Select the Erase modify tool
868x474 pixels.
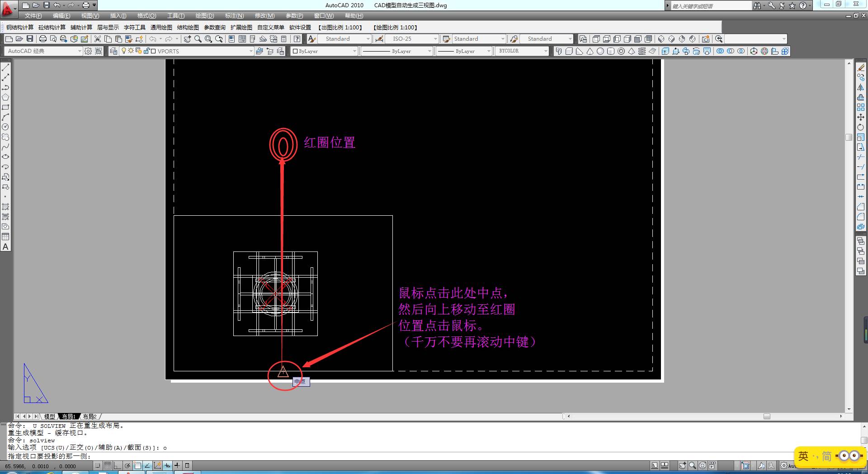[861, 67]
